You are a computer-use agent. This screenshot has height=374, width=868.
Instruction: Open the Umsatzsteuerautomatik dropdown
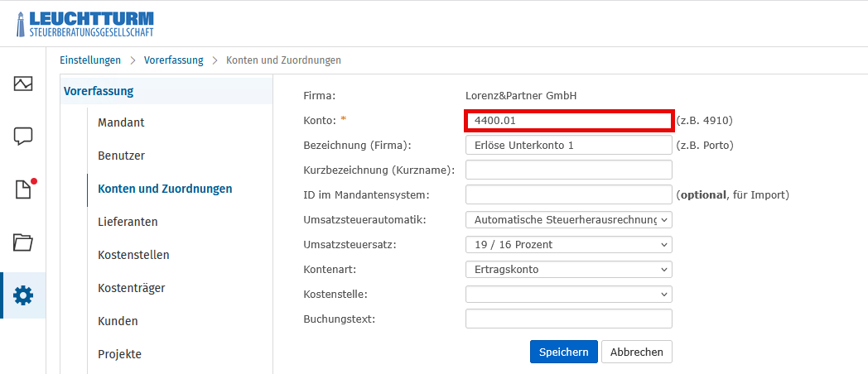coord(568,219)
